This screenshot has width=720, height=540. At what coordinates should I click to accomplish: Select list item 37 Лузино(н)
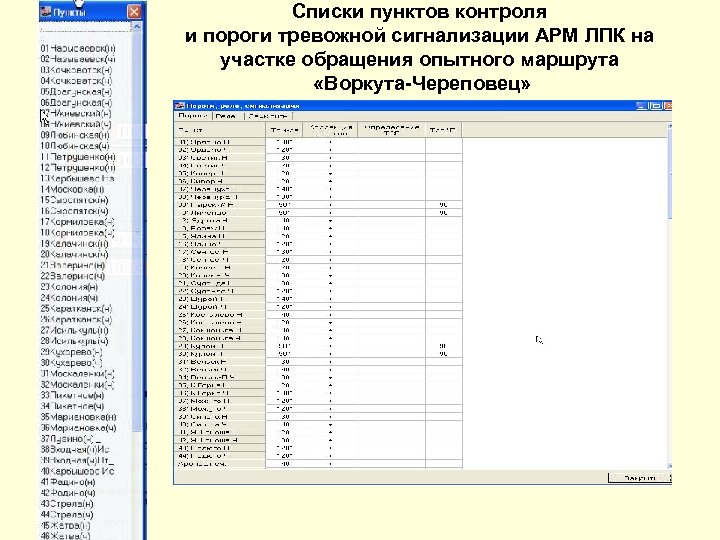click(x=71, y=439)
